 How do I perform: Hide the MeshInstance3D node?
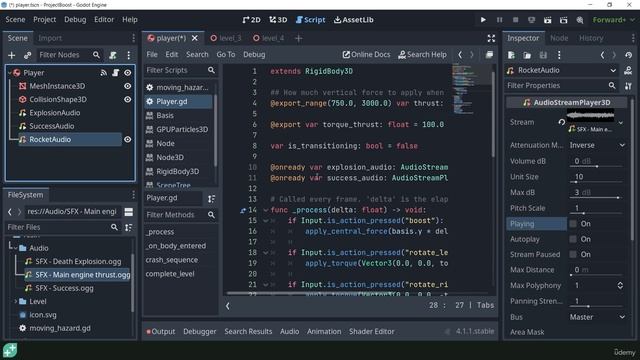128,86
